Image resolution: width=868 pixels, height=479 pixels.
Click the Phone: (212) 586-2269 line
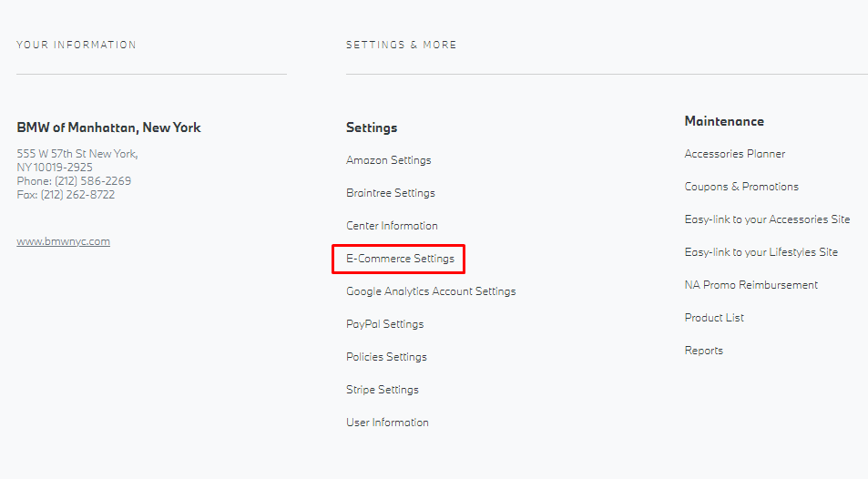74,181
